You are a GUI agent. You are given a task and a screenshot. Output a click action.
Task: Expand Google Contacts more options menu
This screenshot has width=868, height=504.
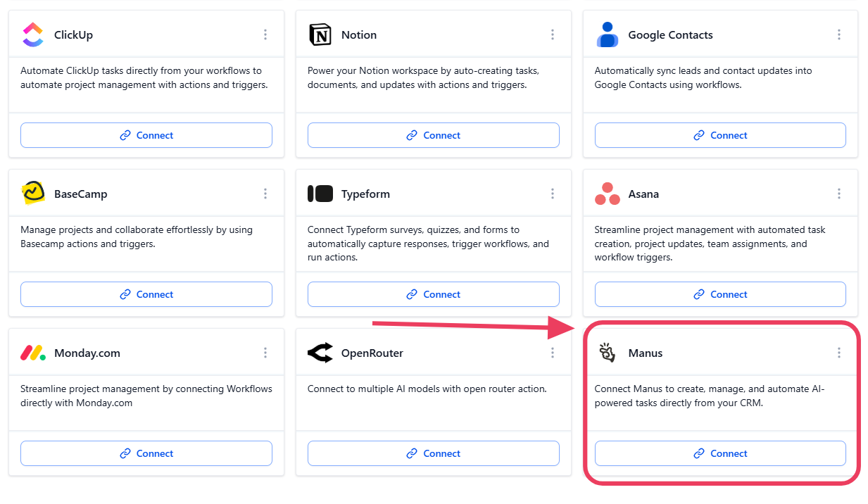(x=839, y=34)
